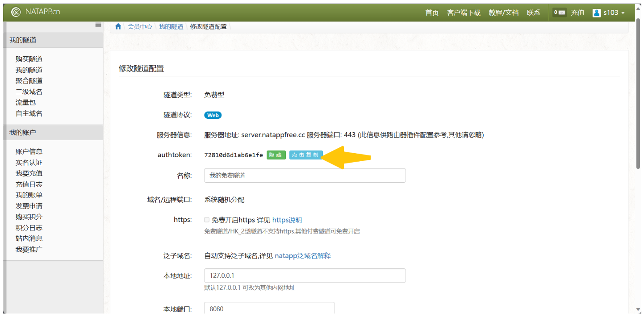
Task: Open 流量包 in sidebar
Action: tap(25, 102)
